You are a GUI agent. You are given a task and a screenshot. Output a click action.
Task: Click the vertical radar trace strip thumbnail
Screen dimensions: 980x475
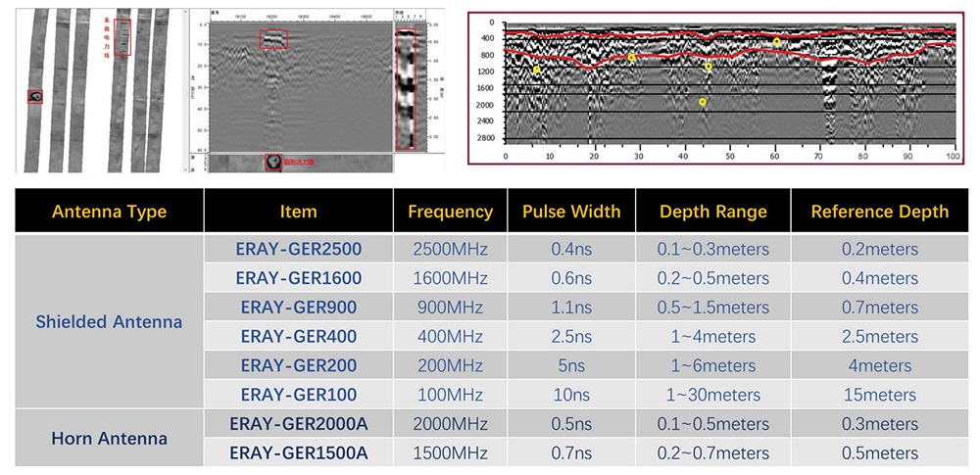[407, 89]
